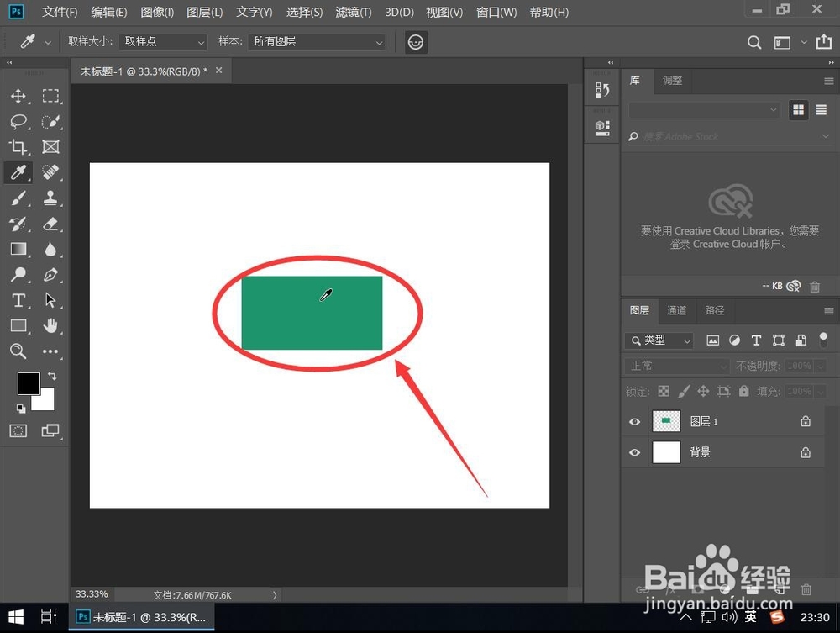Select the Brush tool
This screenshot has height=633, width=840.
coord(18,198)
